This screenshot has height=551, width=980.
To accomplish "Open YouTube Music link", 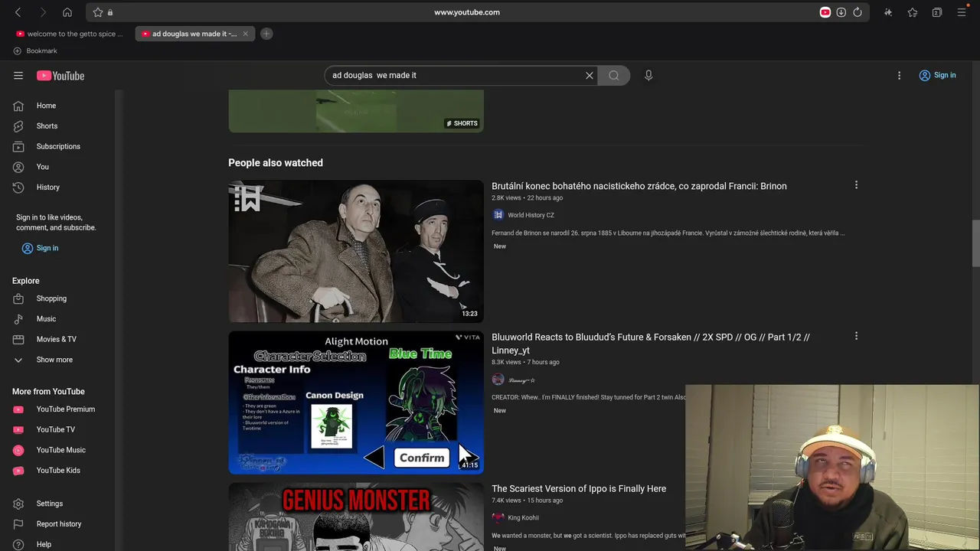I will coord(61,450).
